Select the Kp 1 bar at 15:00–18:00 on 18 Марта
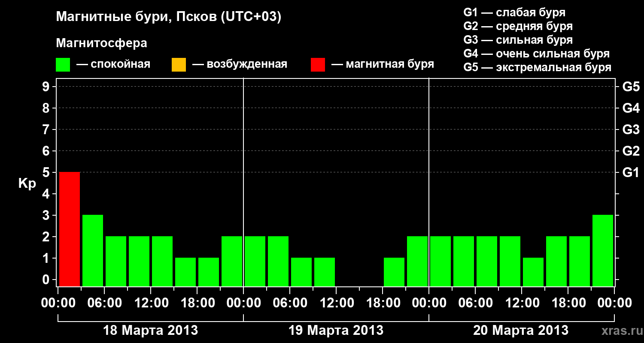The height and width of the screenshot is (343, 644). click(x=185, y=272)
